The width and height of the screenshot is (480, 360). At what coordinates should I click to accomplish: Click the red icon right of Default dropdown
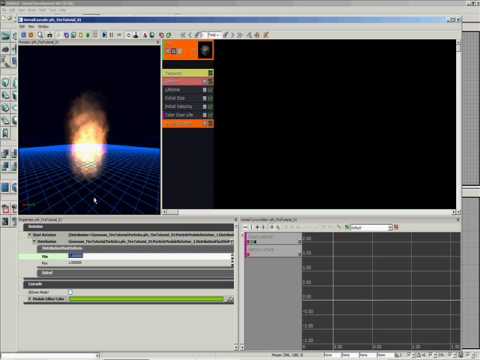pos(396,227)
